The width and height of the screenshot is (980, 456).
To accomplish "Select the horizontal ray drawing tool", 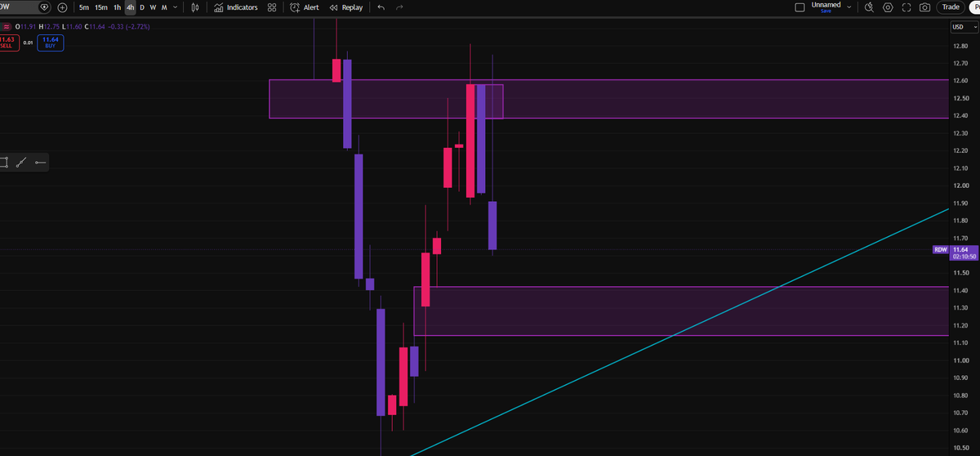I will coord(40,163).
